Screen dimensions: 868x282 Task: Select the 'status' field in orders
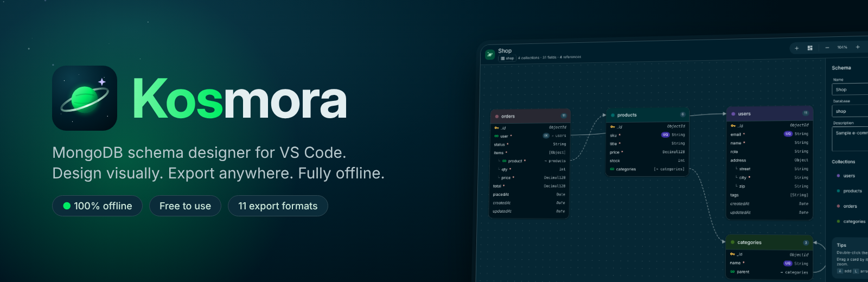click(x=529, y=144)
